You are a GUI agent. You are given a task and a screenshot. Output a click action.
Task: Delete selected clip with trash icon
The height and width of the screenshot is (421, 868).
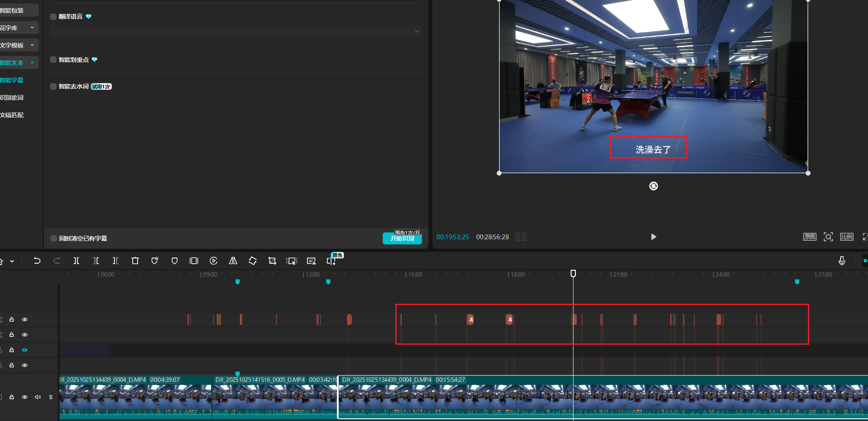pos(135,261)
